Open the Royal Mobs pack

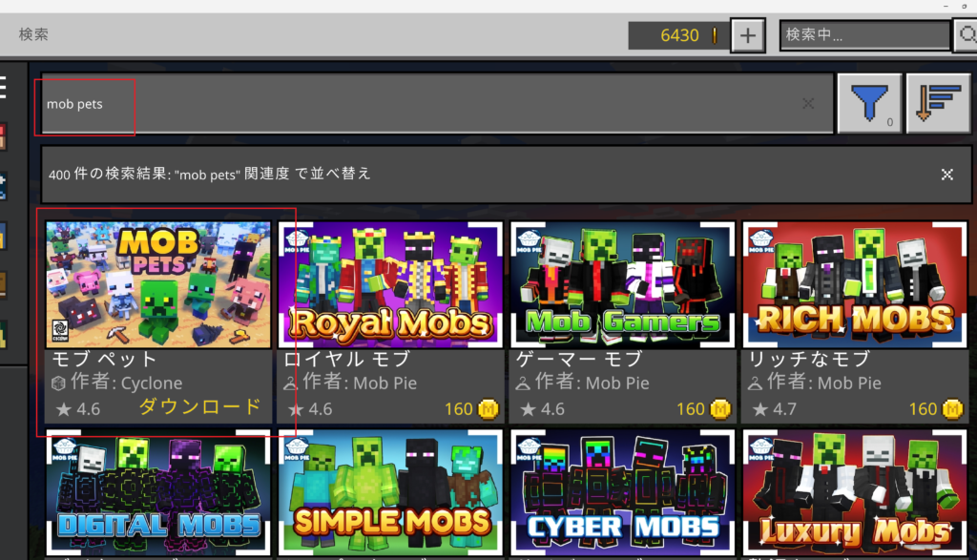pyautogui.click(x=390, y=283)
